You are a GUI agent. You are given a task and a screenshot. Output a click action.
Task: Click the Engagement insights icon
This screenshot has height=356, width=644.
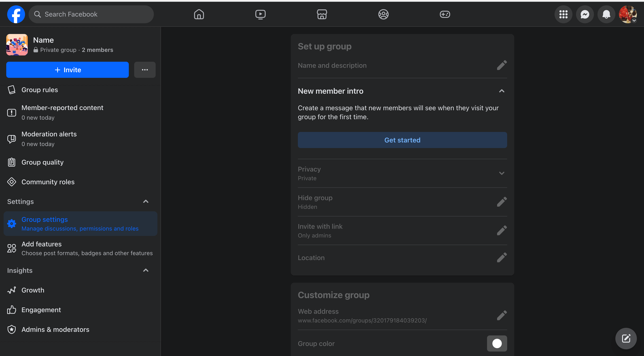11,309
